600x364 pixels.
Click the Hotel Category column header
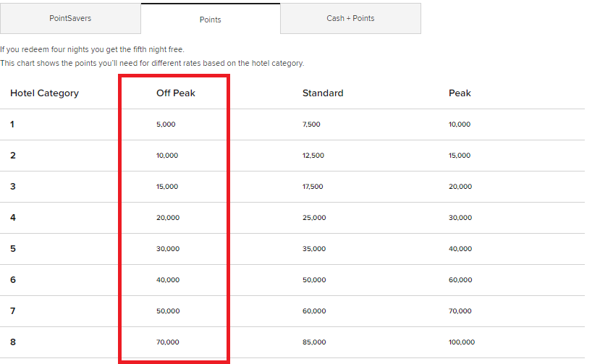(44, 93)
